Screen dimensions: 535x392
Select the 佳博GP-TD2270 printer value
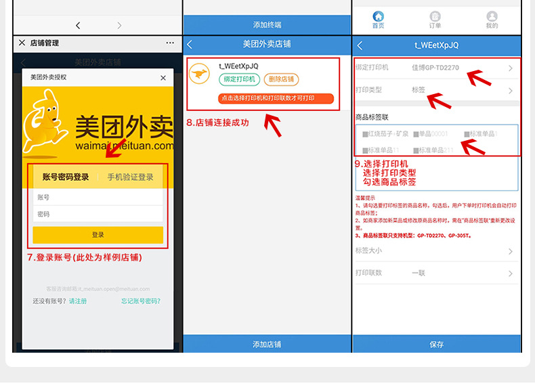(x=435, y=68)
